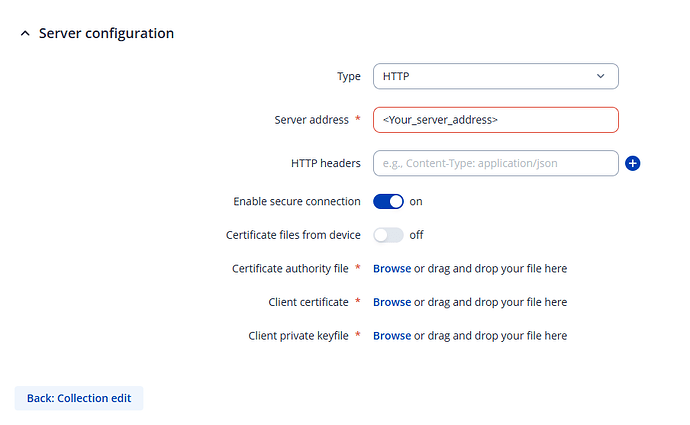
Task: Collapse the Server configuration chevron
Action: [25, 34]
